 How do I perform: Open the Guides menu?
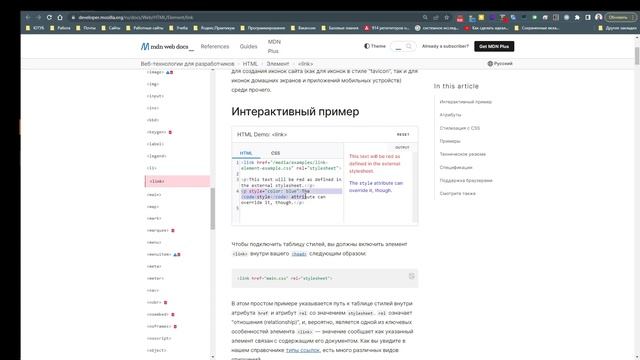tap(249, 47)
